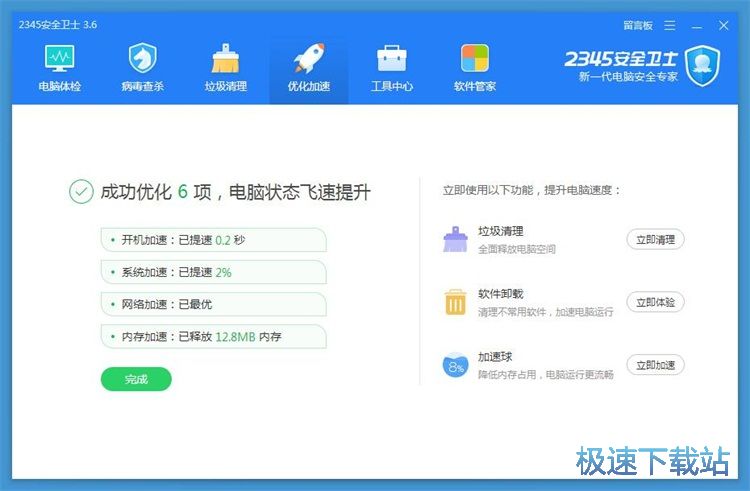Screen dimensions: 750x491
Task: Click the 立即清理 button
Action: 655,240
